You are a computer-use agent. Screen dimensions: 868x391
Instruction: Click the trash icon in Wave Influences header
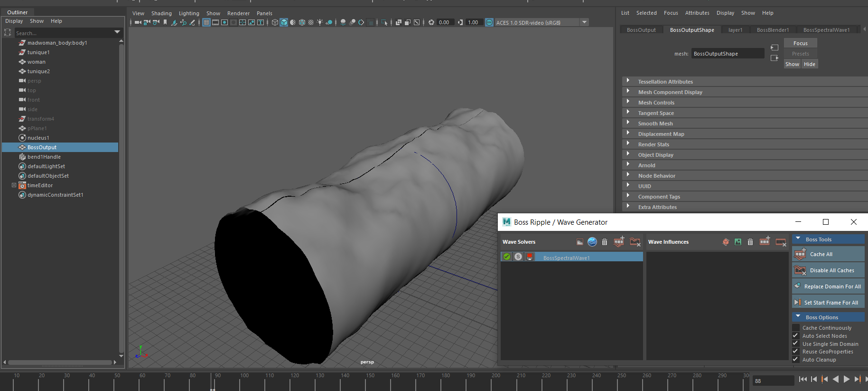pos(750,242)
